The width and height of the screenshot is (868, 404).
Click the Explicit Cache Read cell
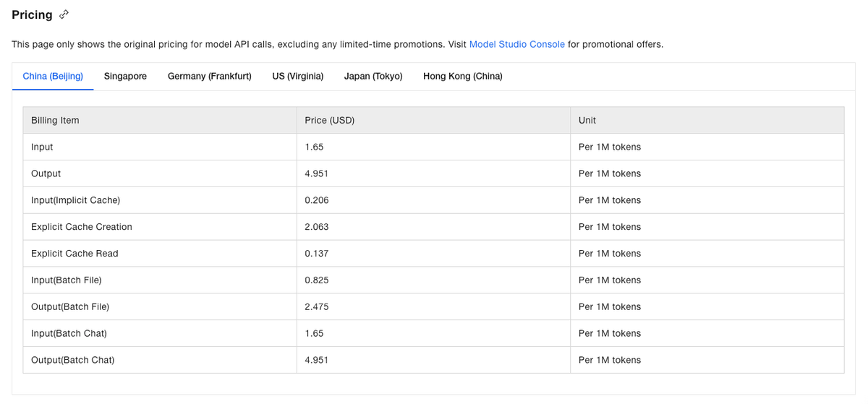[160, 254]
